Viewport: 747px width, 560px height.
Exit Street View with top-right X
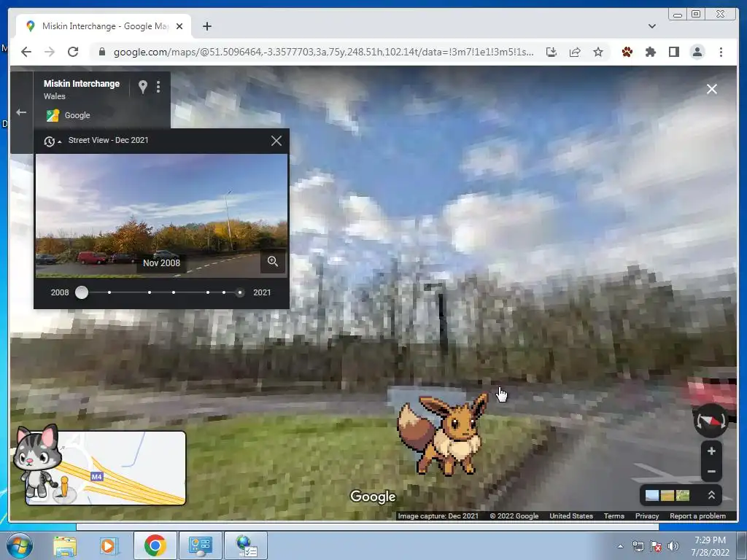[x=712, y=89]
